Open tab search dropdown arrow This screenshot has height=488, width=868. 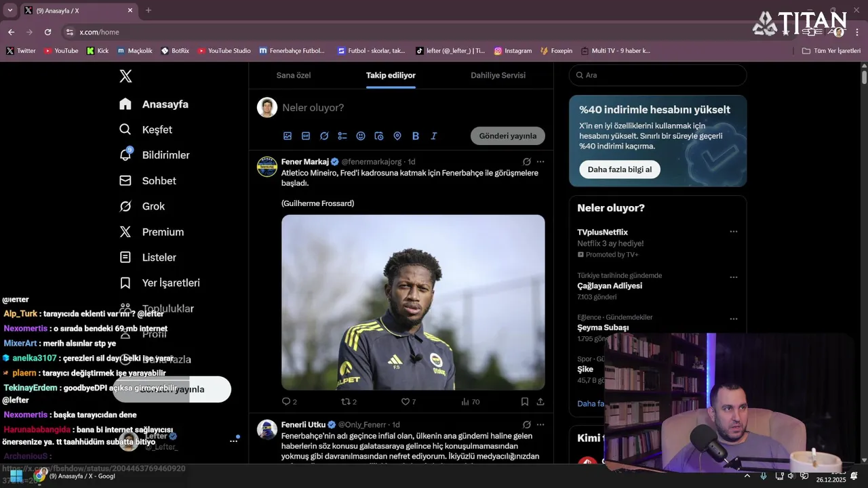10,10
